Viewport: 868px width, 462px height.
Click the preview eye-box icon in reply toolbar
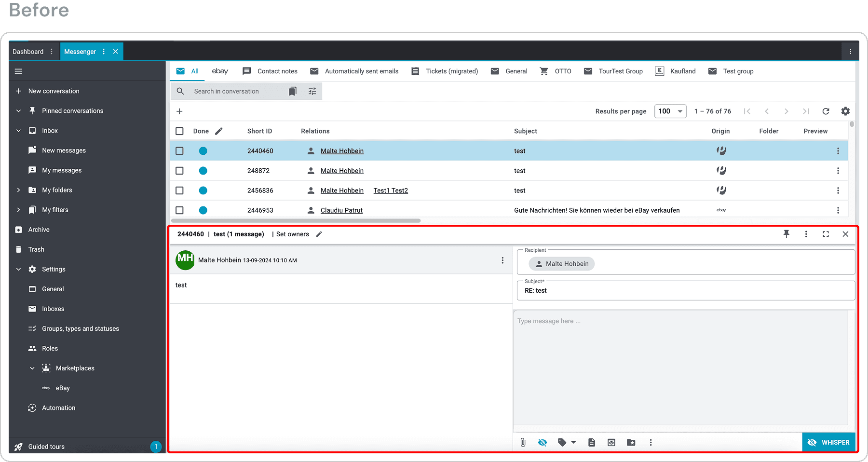tap(611, 442)
